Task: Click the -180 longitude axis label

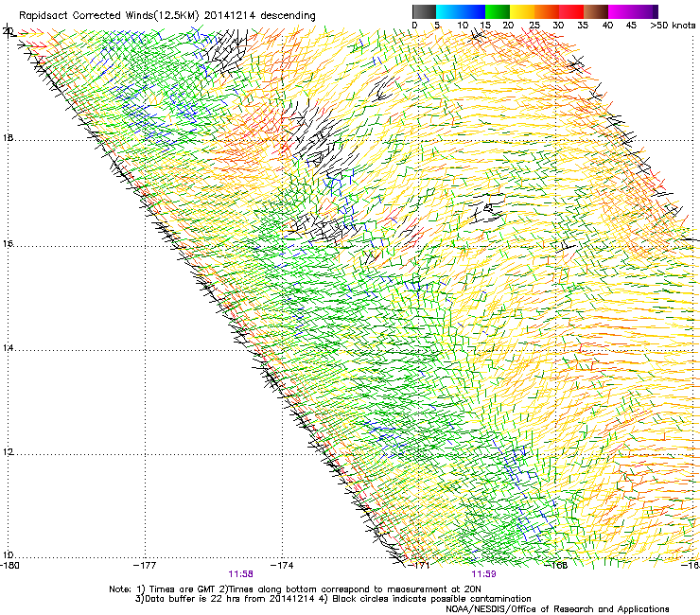Action: coord(9,566)
